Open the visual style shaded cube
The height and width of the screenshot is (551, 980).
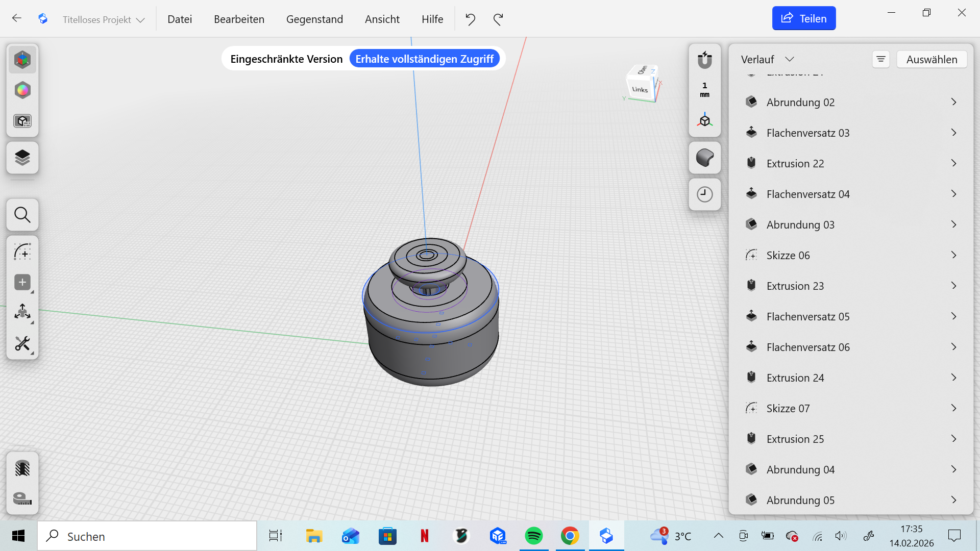705,158
